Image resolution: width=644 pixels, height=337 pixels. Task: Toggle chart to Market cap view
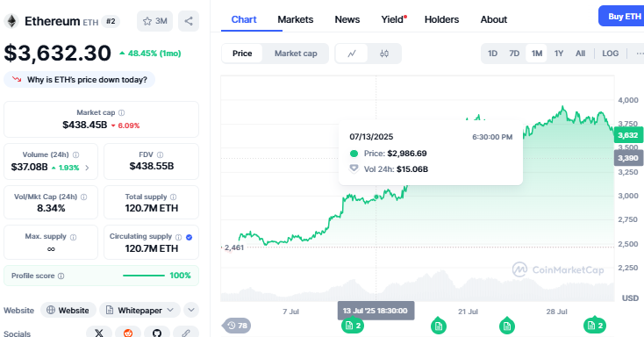click(296, 54)
